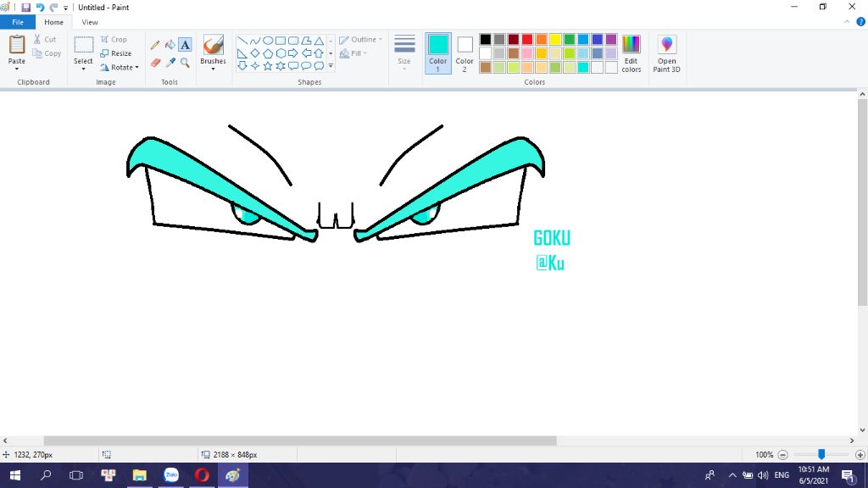The width and height of the screenshot is (868, 488).
Task: Choose the Rounded rectangle shape
Action: (293, 41)
